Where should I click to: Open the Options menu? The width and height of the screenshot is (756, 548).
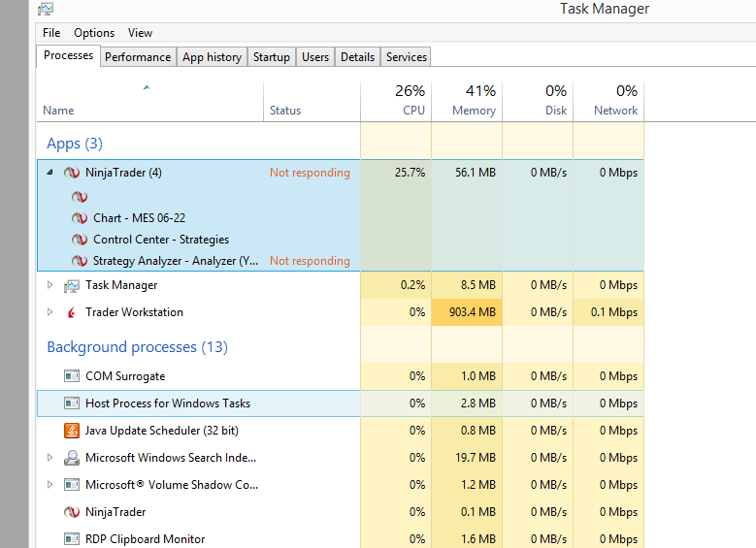pyautogui.click(x=94, y=33)
